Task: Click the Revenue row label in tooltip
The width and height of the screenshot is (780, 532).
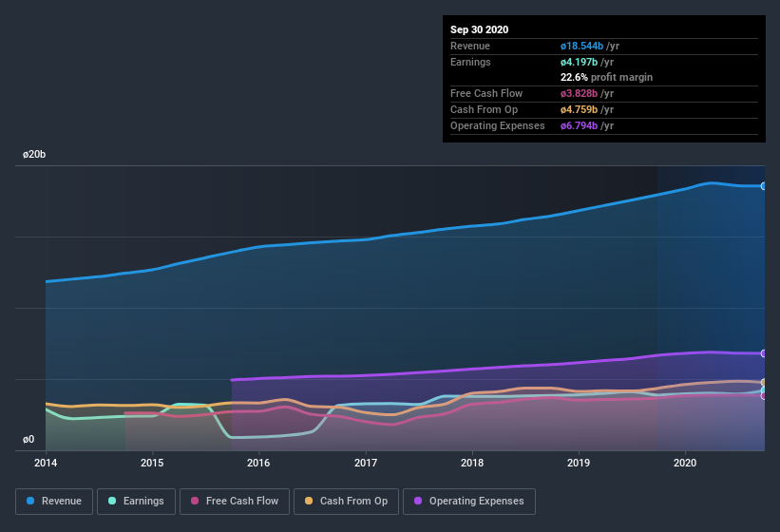Action: (470, 46)
